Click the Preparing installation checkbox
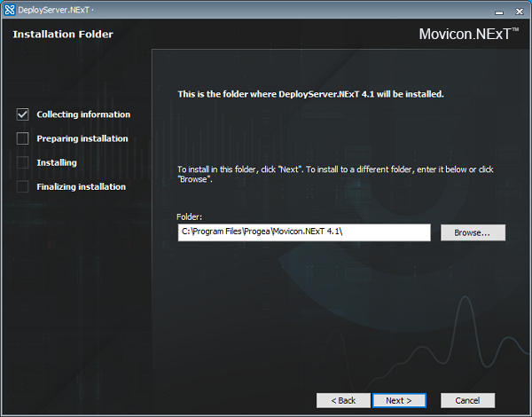The width and height of the screenshot is (532, 417). point(23,138)
